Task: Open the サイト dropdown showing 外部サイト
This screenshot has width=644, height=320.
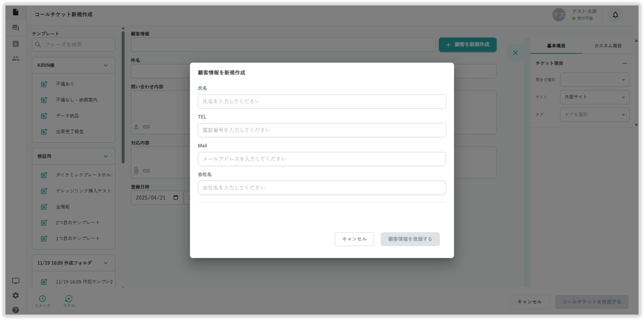Action: tap(594, 97)
